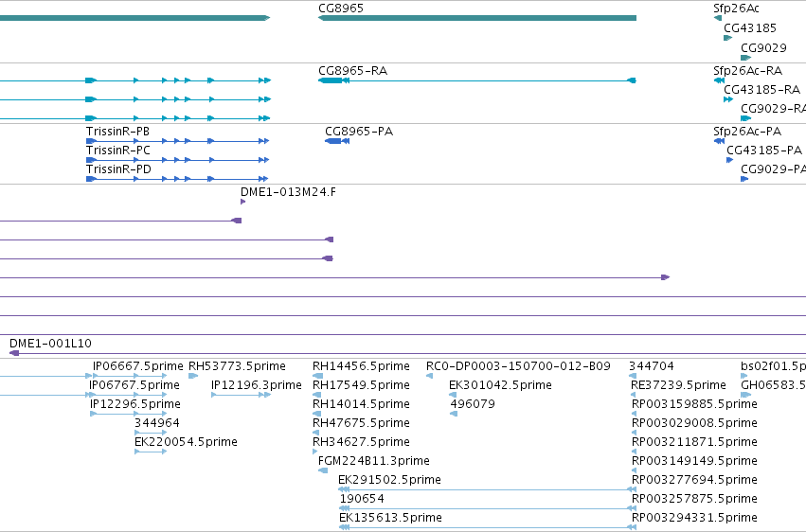Select the DME1-013M24.F clone label
The image size is (806, 532).
(288, 192)
